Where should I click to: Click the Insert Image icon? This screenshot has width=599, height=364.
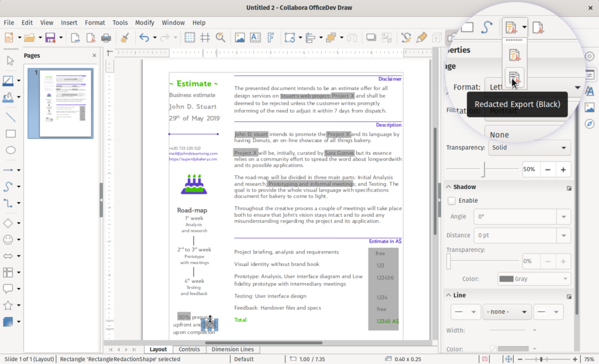point(239,38)
